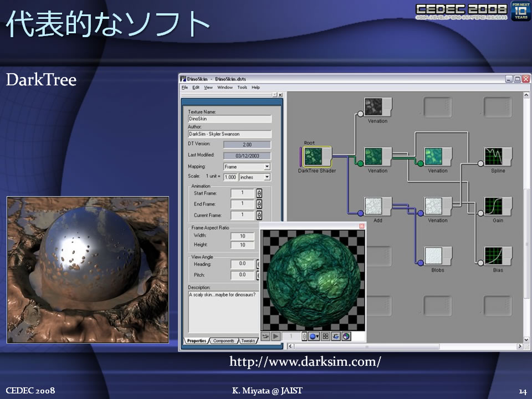Click the four-squares tiling button in the preview toolbar
The width and height of the screenshot is (532, 399).
[325, 336]
